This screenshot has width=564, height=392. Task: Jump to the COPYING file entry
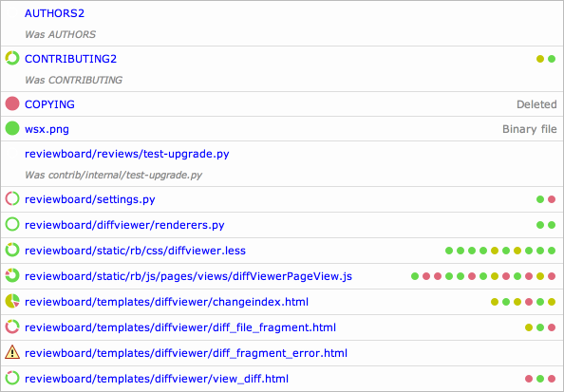pyautogui.click(x=49, y=104)
